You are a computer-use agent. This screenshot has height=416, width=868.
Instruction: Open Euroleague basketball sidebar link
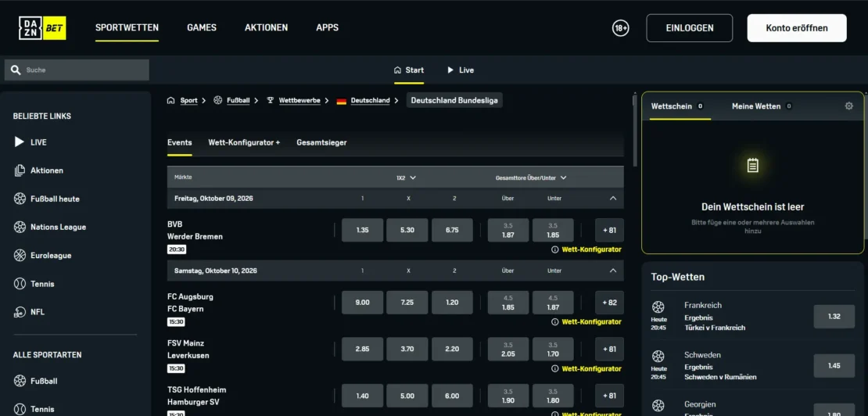click(43, 256)
